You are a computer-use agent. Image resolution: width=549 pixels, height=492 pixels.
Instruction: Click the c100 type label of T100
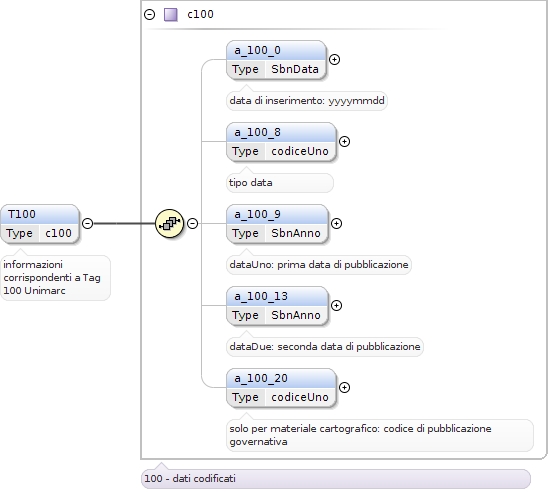click(x=58, y=233)
